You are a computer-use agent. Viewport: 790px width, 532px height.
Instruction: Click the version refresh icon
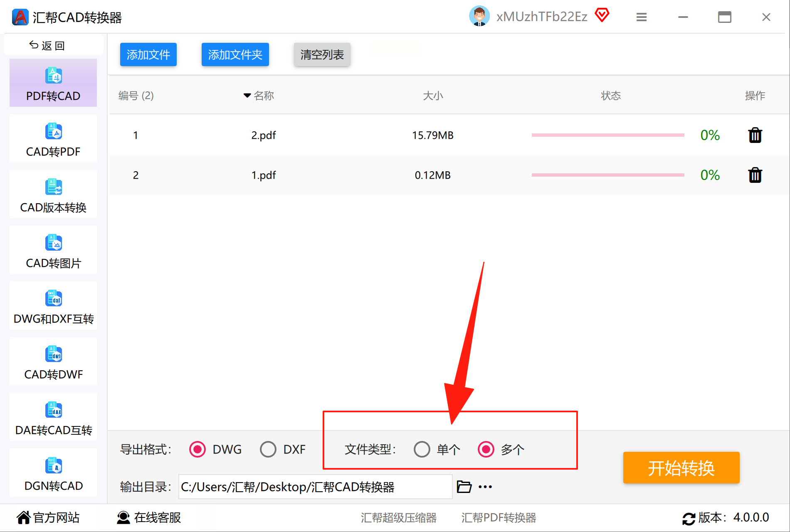pos(689,518)
